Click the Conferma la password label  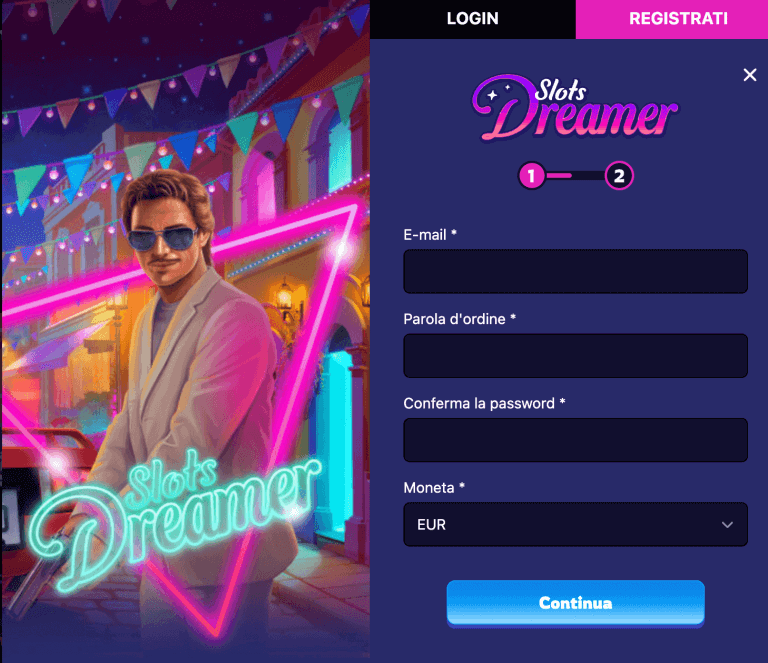(484, 403)
